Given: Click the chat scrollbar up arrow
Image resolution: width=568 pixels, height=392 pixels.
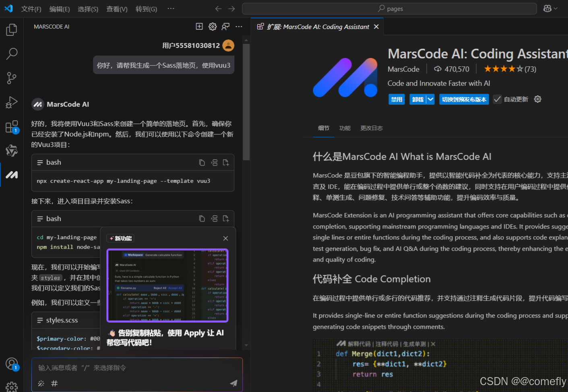Looking at the screenshot, I should coord(246,39).
